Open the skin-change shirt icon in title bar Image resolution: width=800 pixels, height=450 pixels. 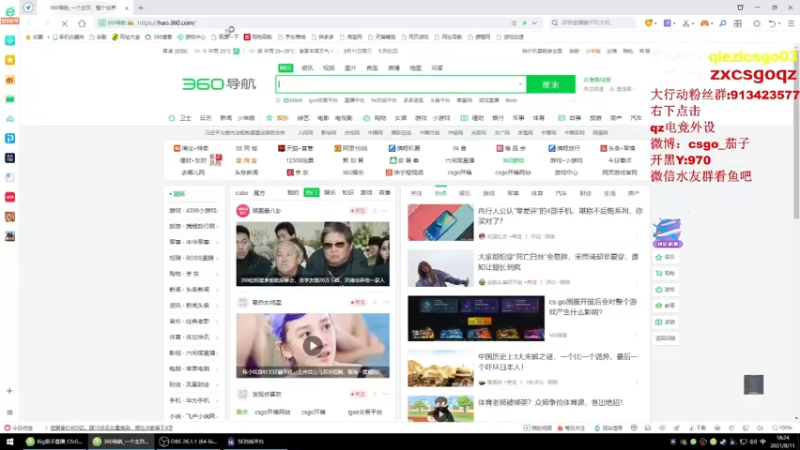click(740, 8)
